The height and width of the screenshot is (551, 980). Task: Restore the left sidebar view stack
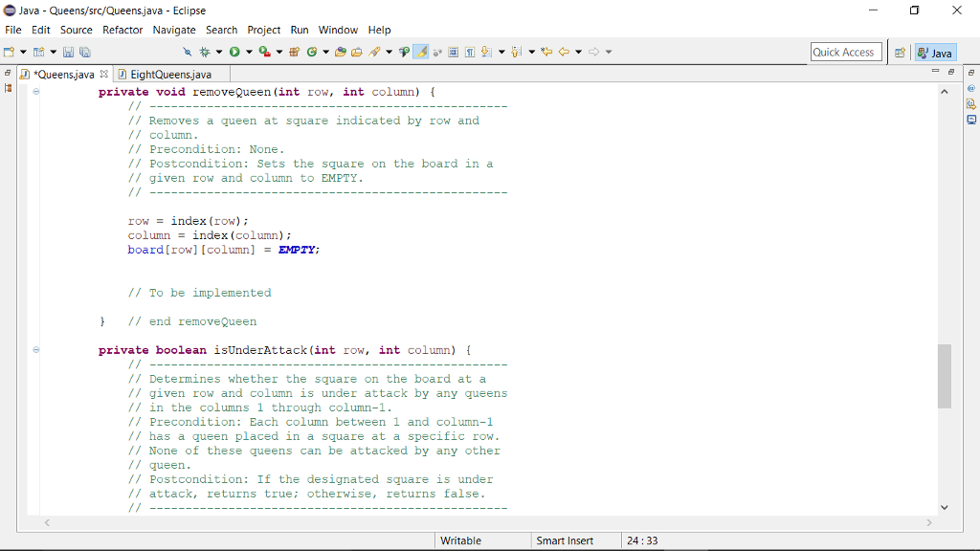pyautogui.click(x=8, y=73)
